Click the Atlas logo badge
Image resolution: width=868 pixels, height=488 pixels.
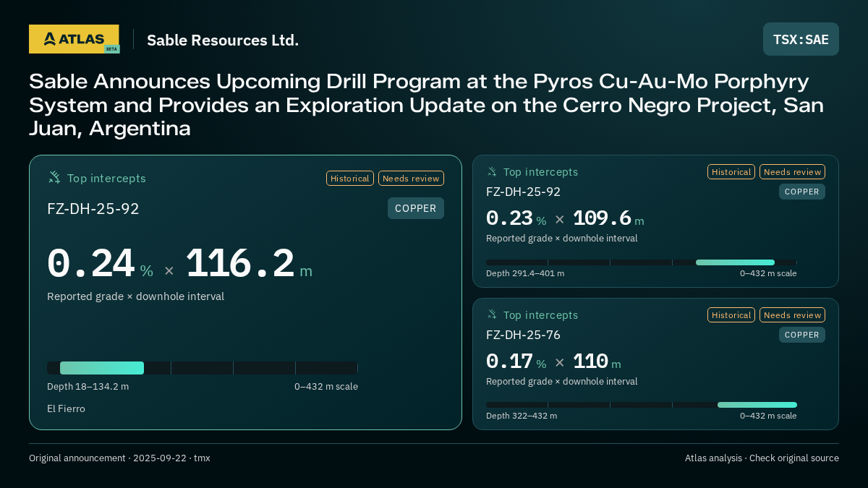pyautogui.click(x=74, y=39)
